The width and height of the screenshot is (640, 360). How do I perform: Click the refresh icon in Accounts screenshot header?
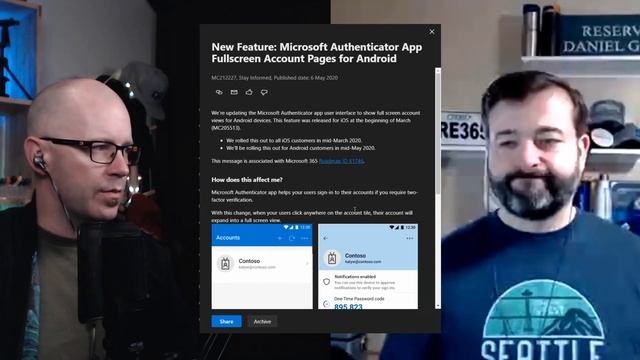pyautogui.click(x=292, y=238)
